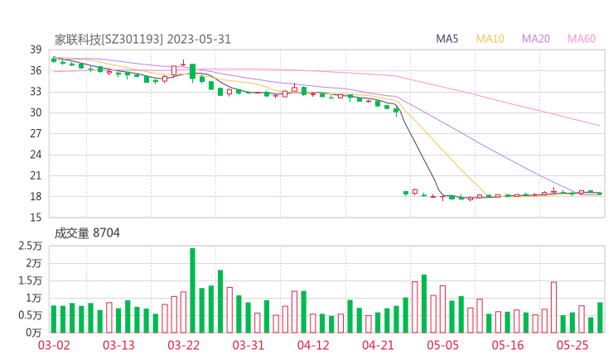Click the MA10 legend label

tap(490, 39)
